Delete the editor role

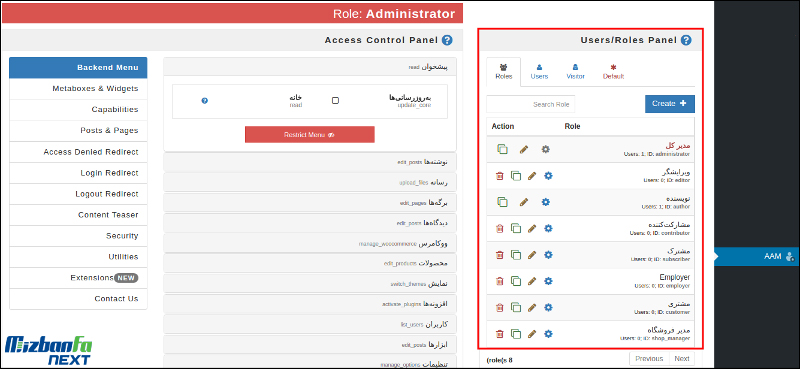coord(500,176)
